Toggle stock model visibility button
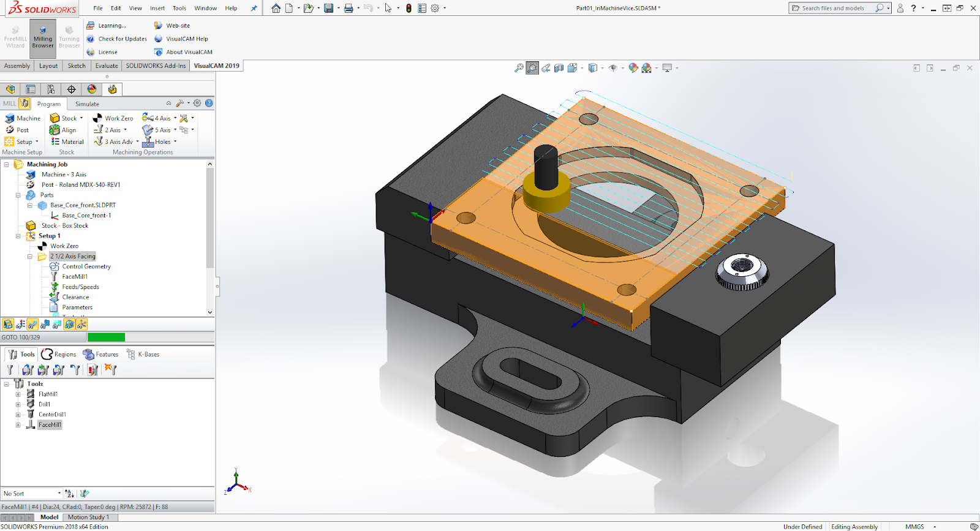The height and width of the screenshot is (531, 980). pyautogui.click(x=8, y=324)
